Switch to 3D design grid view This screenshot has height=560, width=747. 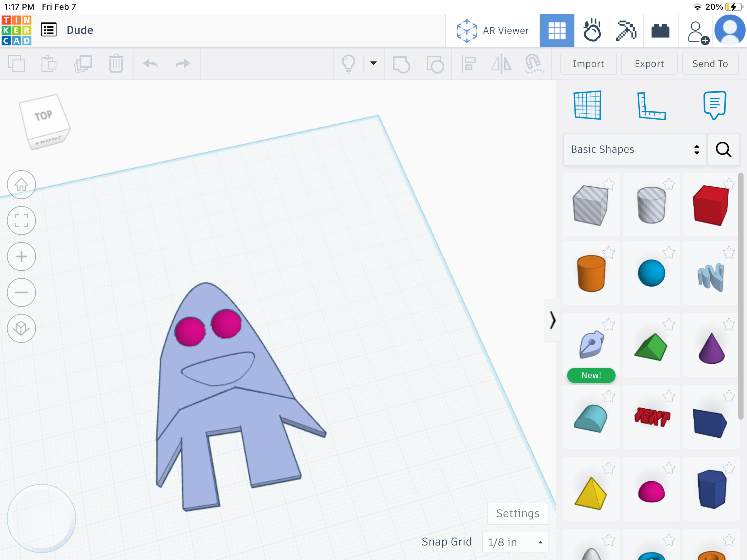coord(557,30)
